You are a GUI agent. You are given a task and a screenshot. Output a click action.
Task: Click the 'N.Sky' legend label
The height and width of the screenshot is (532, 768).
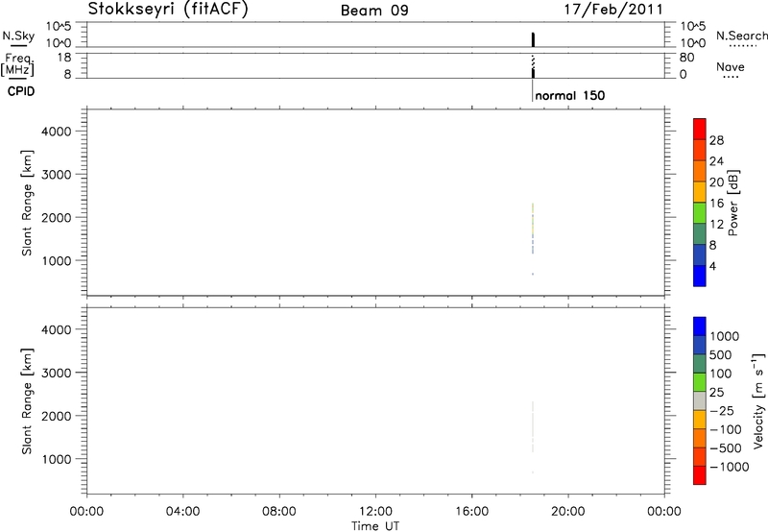click(x=18, y=36)
